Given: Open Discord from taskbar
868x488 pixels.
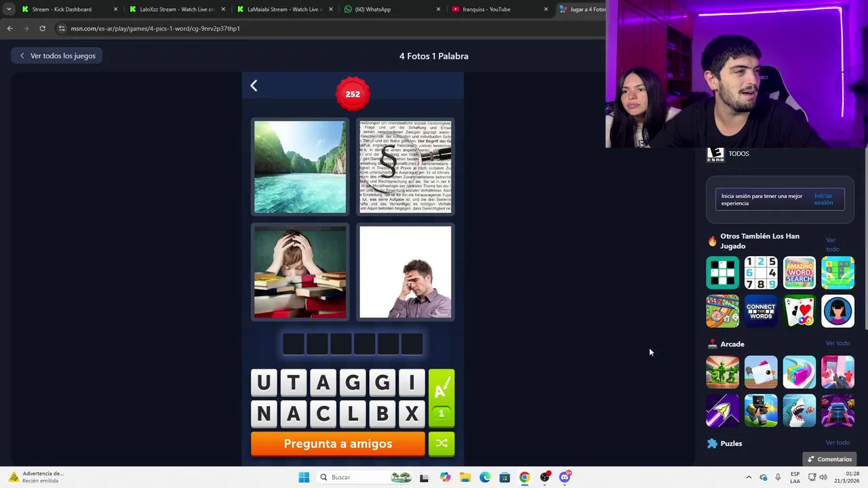Looking at the screenshot, I should pos(565,477).
